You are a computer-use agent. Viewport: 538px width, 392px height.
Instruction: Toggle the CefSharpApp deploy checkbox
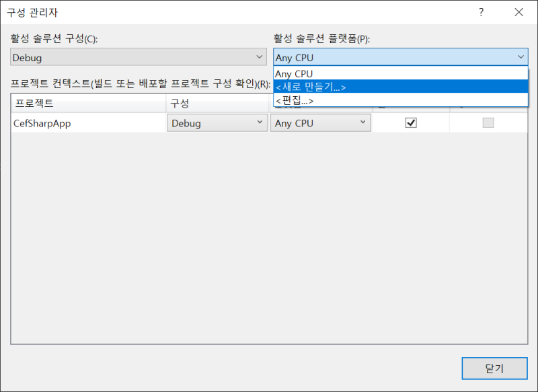488,123
